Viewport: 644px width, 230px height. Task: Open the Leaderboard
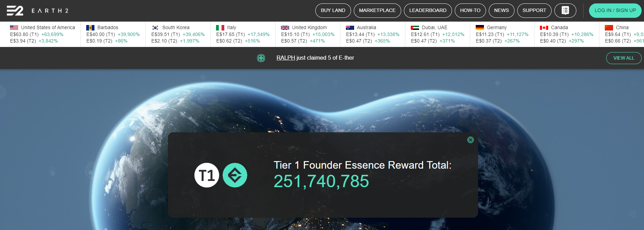428,11
